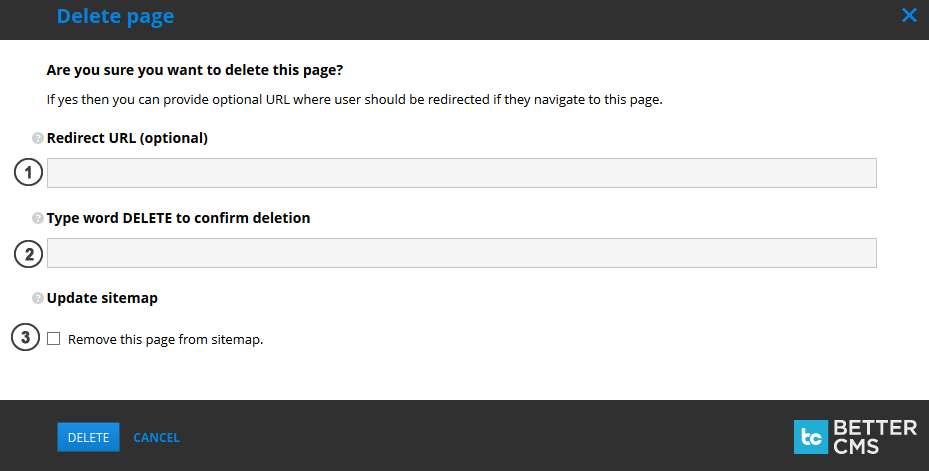Click the "Redirect URL (optional)" label
929x471 pixels.
(x=127, y=138)
